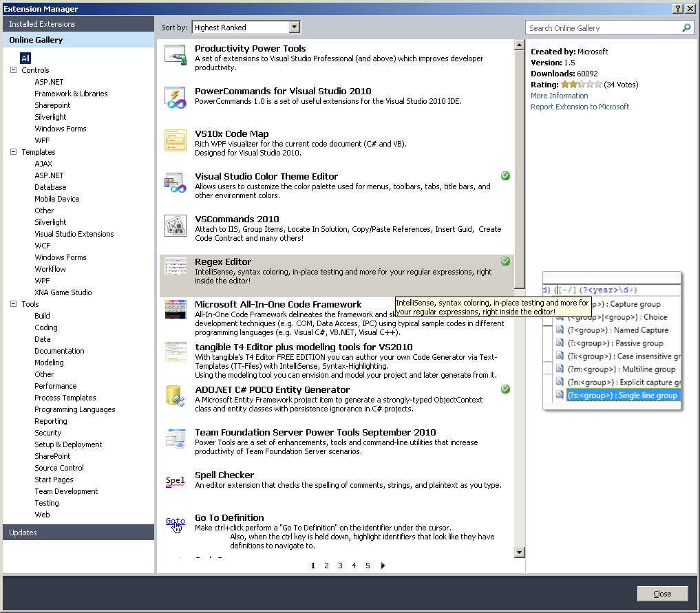Click the extension list scrollbar down arrow
This screenshot has width=700, height=613.
point(519,552)
